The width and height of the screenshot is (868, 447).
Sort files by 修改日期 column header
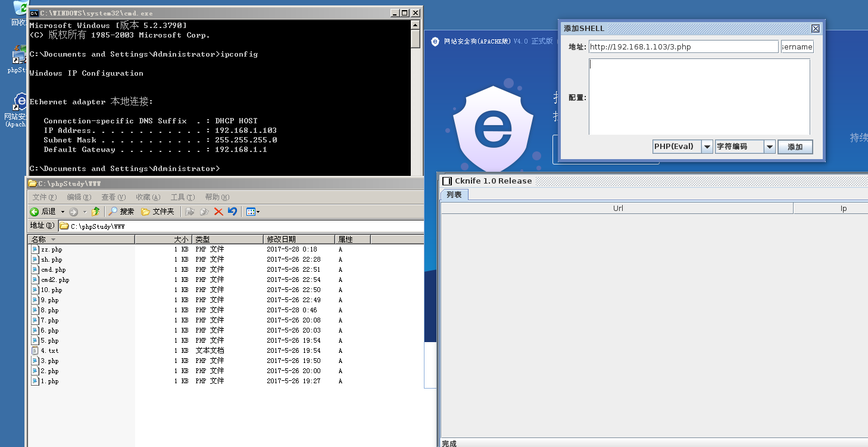pos(299,240)
